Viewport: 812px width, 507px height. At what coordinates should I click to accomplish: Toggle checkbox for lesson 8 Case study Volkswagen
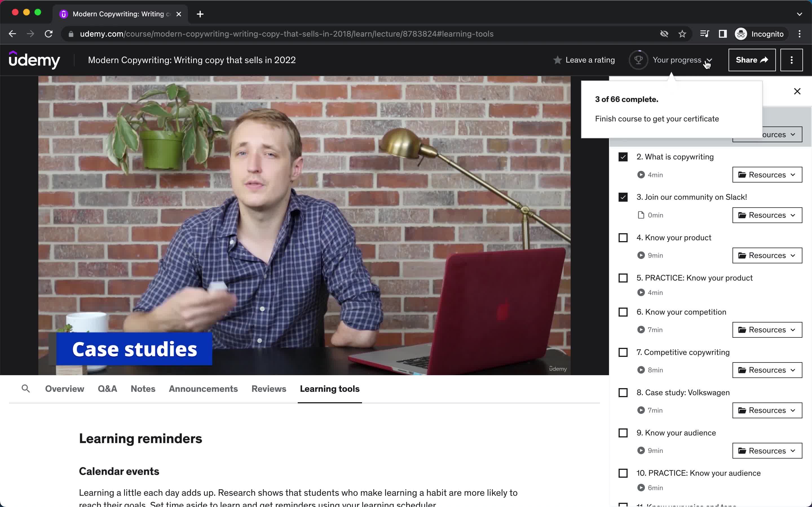tap(623, 392)
